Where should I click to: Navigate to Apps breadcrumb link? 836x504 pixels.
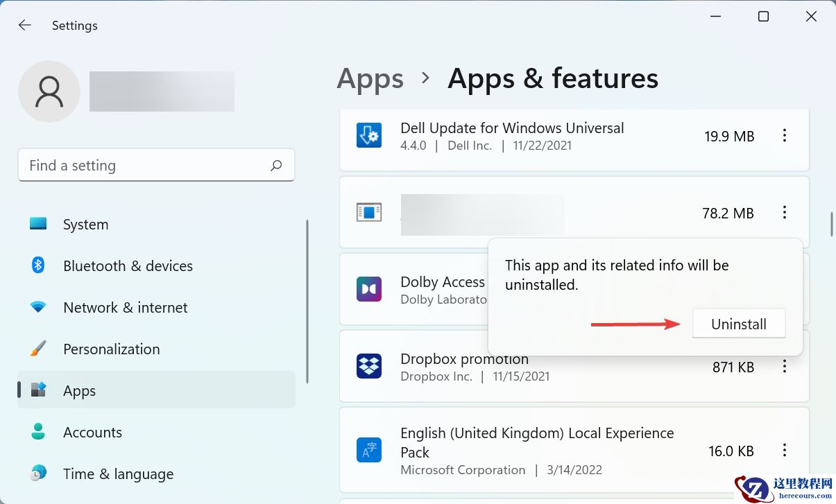point(370,79)
